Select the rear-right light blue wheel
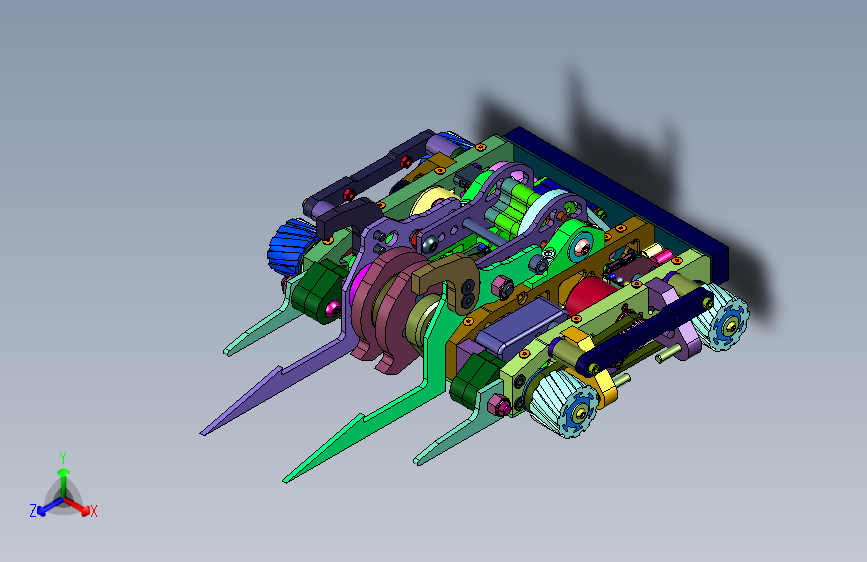The image size is (867, 562). (x=724, y=318)
